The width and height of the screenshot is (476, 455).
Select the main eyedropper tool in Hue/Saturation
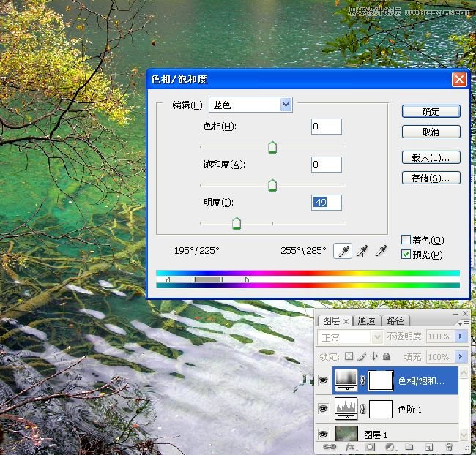coord(343,251)
